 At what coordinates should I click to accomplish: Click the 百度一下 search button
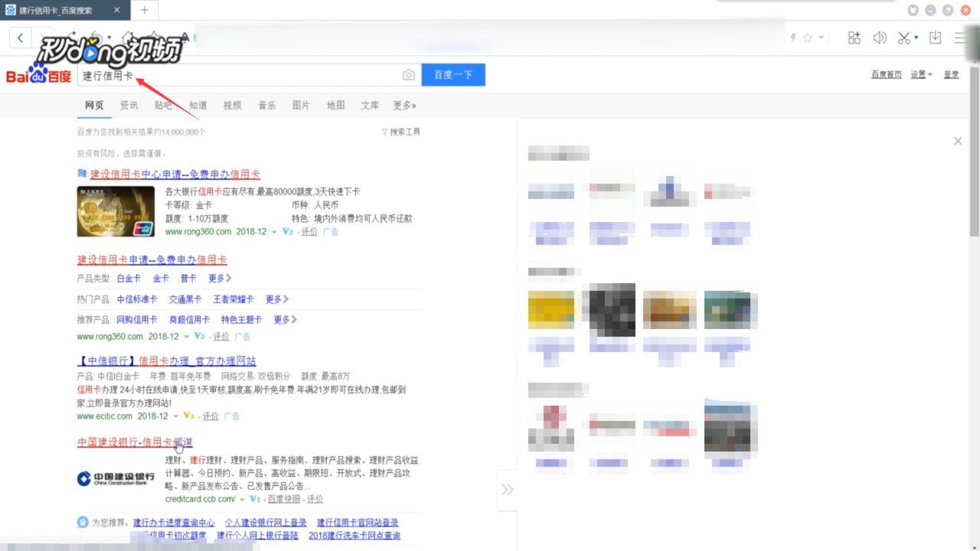pyautogui.click(x=453, y=75)
